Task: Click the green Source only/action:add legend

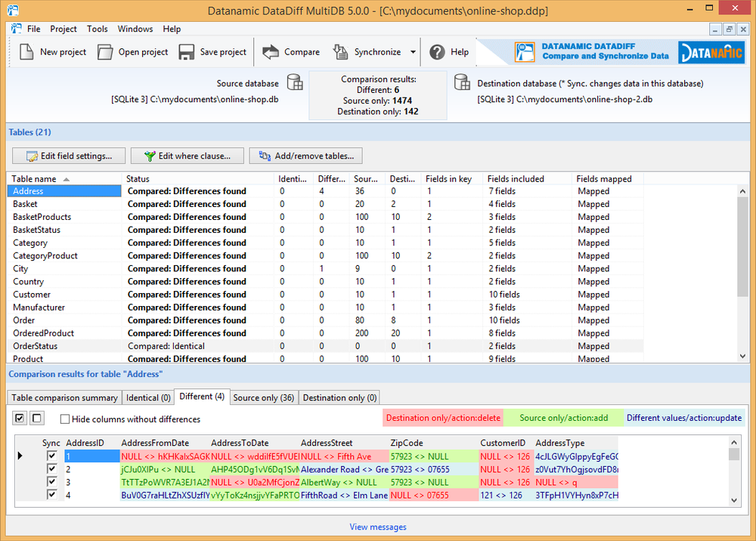Action: tap(563, 418)
